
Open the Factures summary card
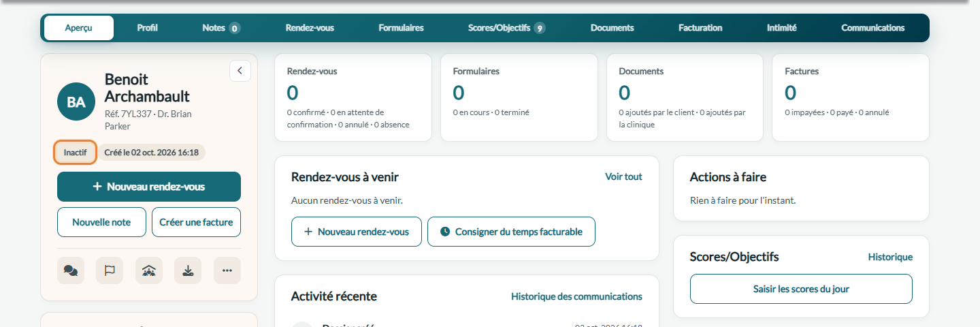(851, 97)
